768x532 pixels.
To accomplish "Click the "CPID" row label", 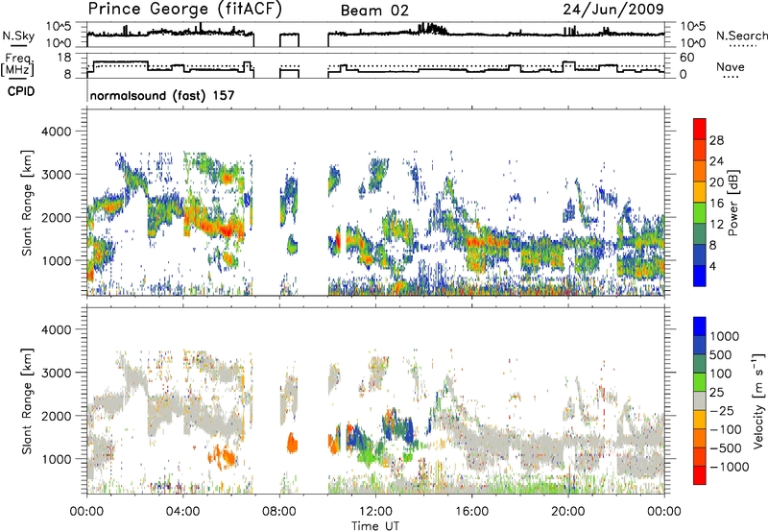I will coord(21,91).
